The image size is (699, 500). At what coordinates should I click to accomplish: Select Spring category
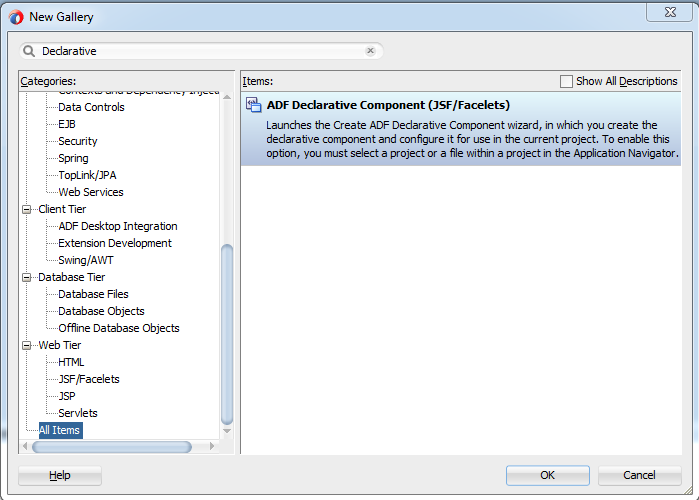click(73, 158)
